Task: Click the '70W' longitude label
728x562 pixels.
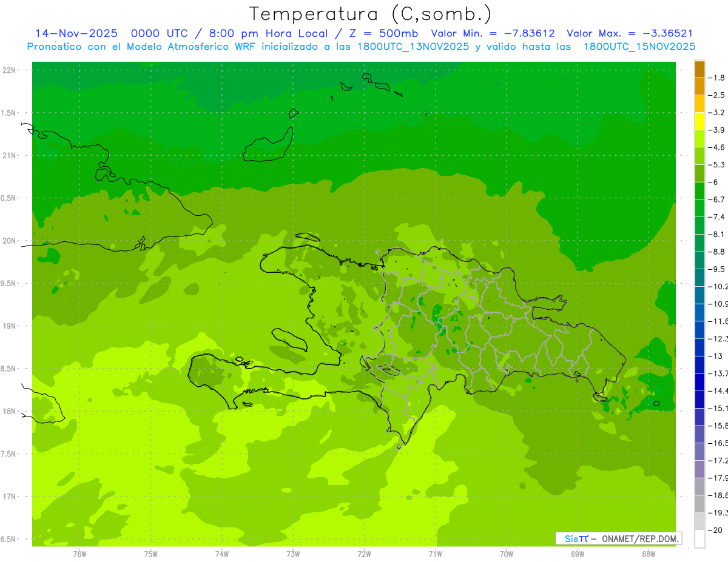Action: [x=507, y=554]
